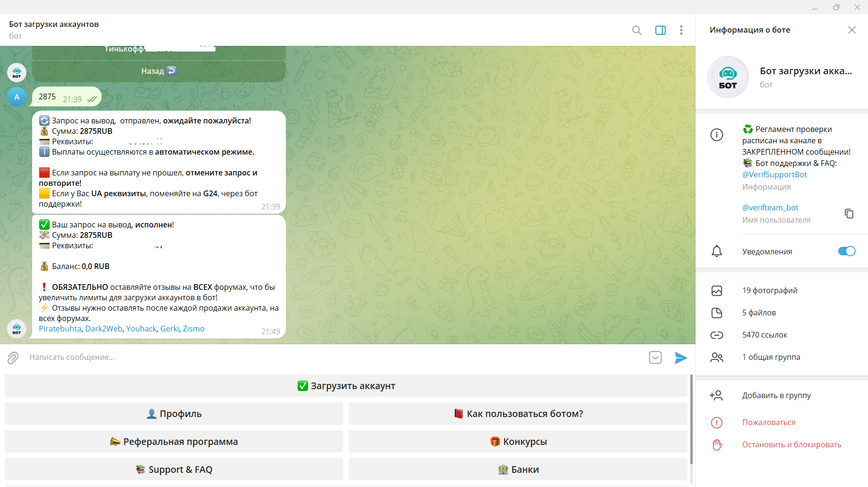Click the search icon in chat header

pyautogui.click(x=636, y=30)
